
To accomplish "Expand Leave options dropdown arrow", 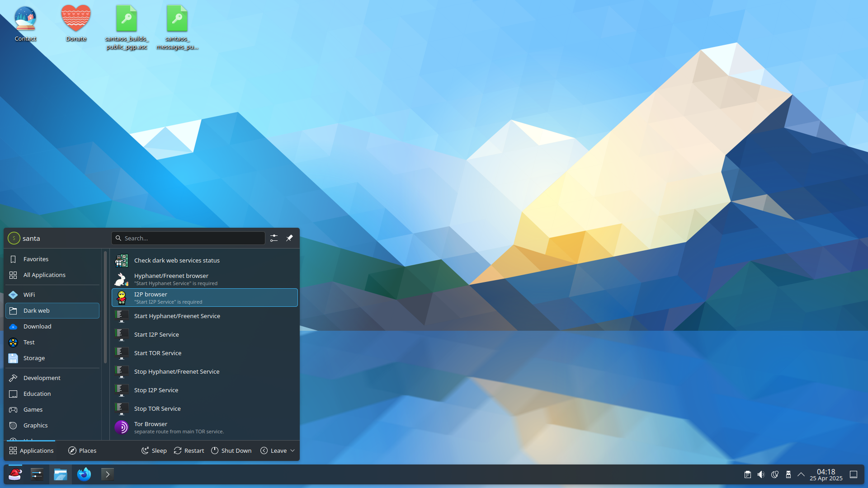I will click(x=292, y=450).
